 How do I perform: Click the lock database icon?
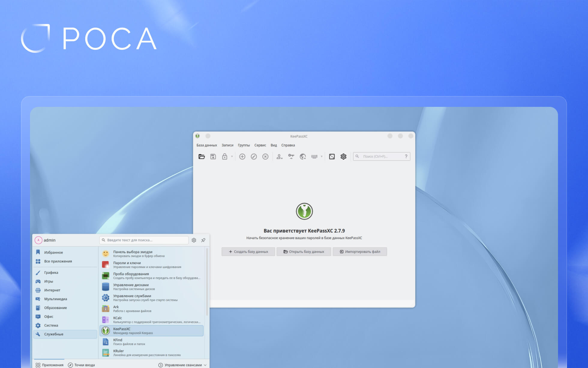[x=224, y=156]
